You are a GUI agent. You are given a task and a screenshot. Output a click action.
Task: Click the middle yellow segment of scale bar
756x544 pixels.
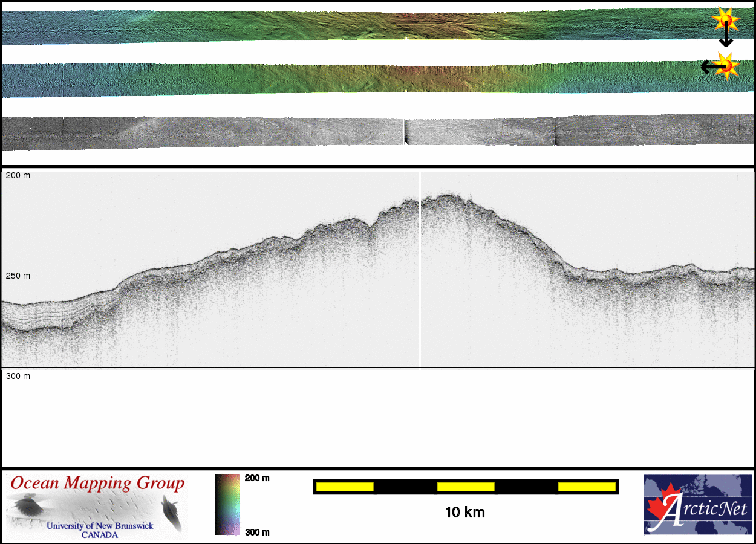tap(465, 487)
